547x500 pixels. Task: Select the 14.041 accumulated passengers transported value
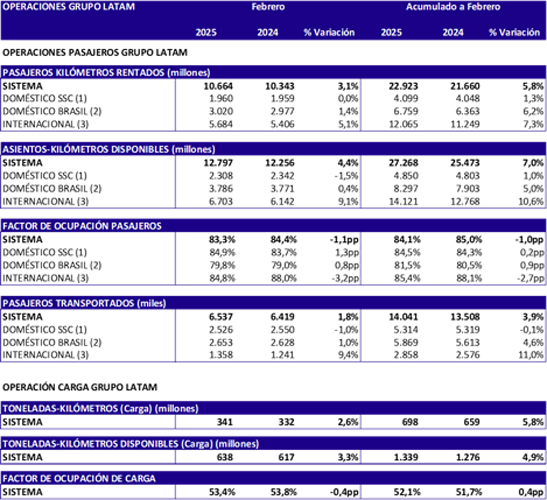[x=403, y=317]
